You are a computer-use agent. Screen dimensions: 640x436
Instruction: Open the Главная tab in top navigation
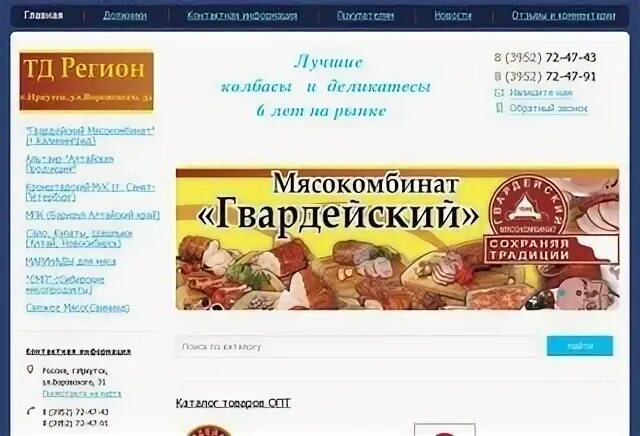point(44,16)
